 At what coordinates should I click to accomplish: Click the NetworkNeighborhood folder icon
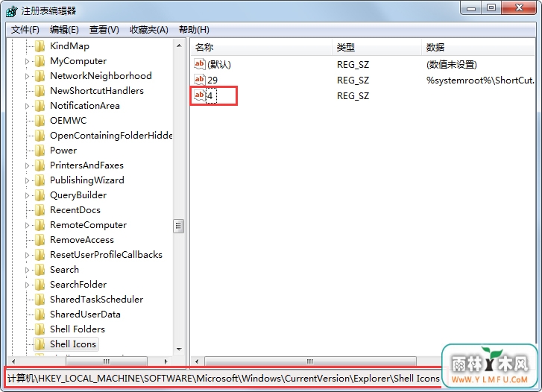click(x=40, y=76)
